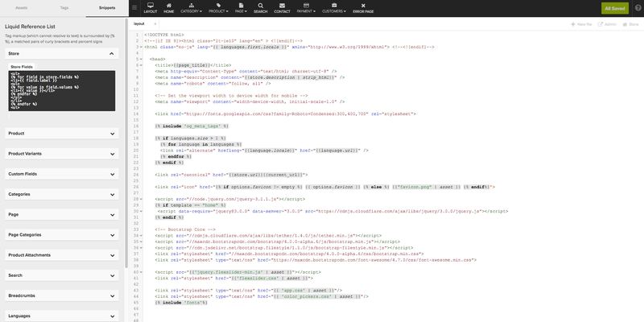
Task: Click the page_title Liquid variable
Action: tap(192, 65)
